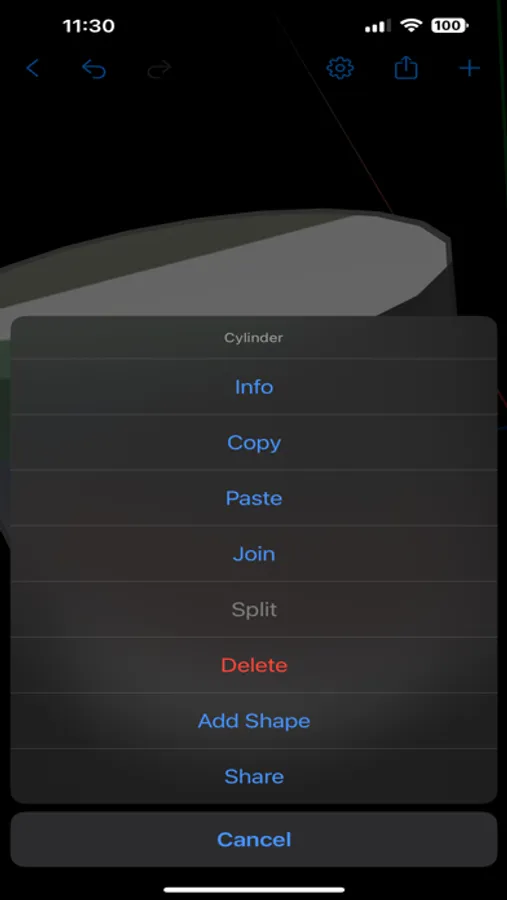
Task: Select Share in the action sheet
Action: pos(254,776)
